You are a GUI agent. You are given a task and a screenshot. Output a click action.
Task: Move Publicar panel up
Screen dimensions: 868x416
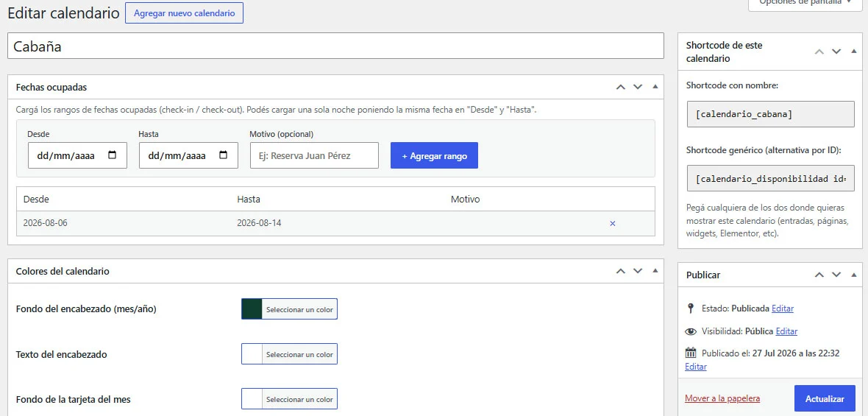click(x=819, y=275)
